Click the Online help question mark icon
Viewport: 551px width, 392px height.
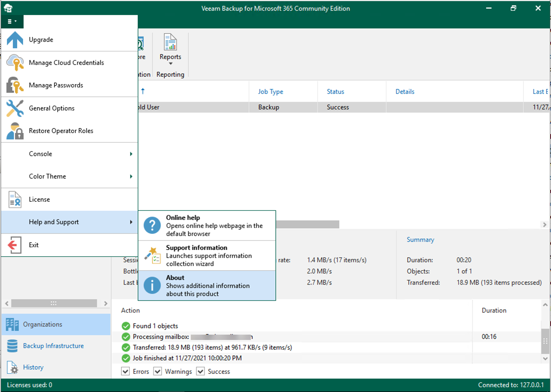152,225
